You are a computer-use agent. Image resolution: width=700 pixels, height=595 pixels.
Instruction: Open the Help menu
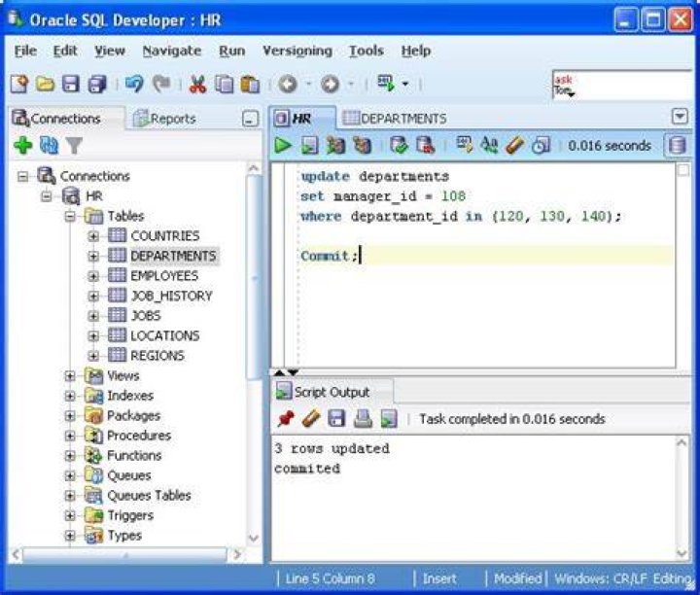[416, 51]
